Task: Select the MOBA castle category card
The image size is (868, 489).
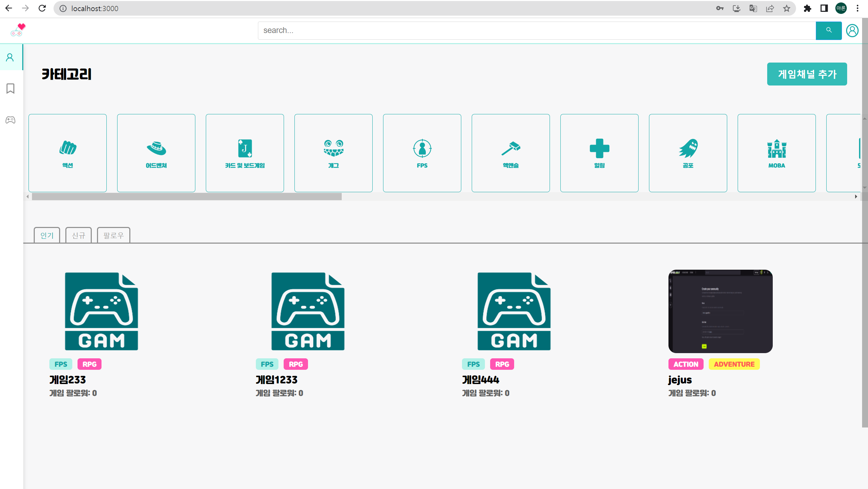Action: [776, 153]
